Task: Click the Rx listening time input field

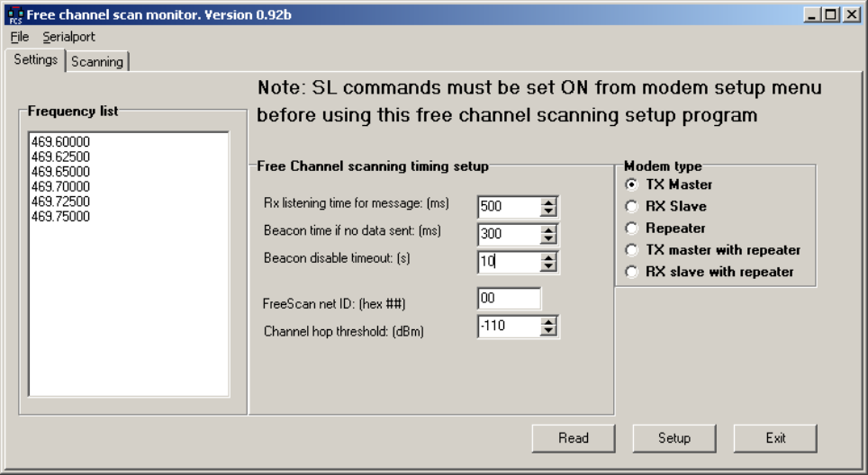Action: (510, 207)
